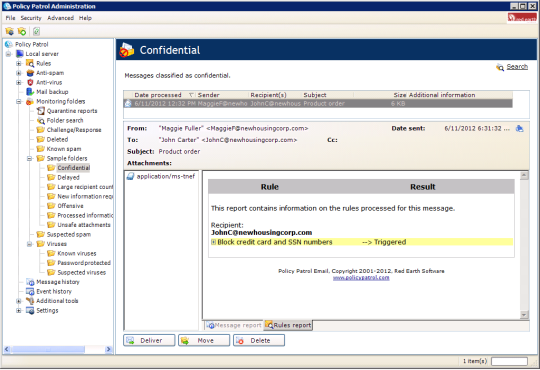Image resolution: width=540 pixels, height=370 pixels.
Task: Click report pane scroll up arrow
Action: pyautogui.click(x=524, y=176)
